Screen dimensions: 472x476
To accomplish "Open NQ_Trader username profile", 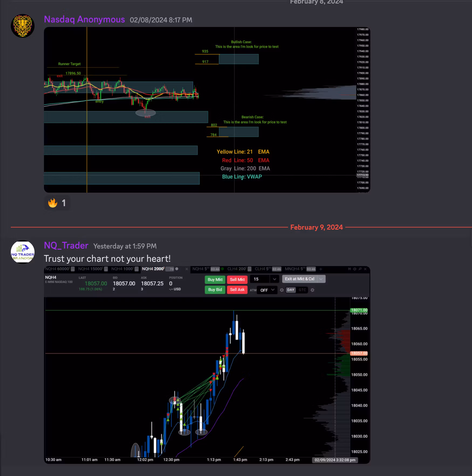I will click(66, 246).
